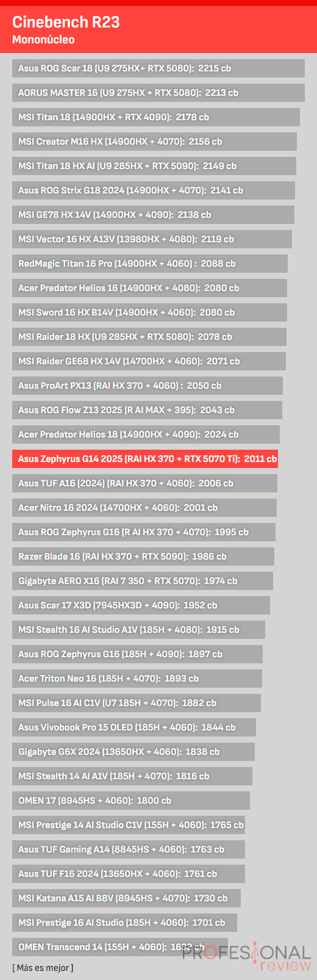Click the Más es mejor footnote
Image resolution: width=317 pixels, height=980 pixels.
43,968
